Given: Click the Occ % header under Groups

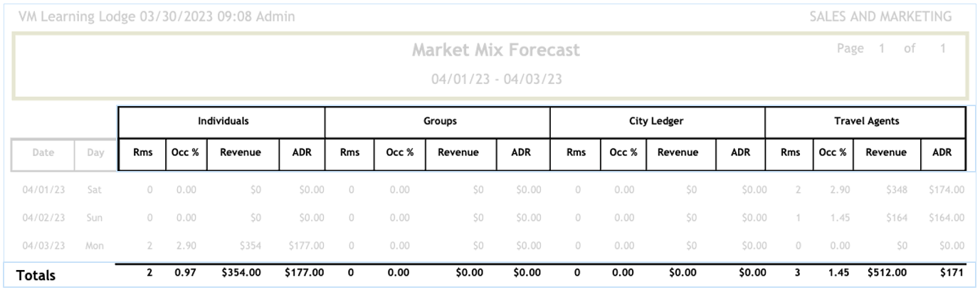Looking at the screenshot, I should [x=399, y=152].
